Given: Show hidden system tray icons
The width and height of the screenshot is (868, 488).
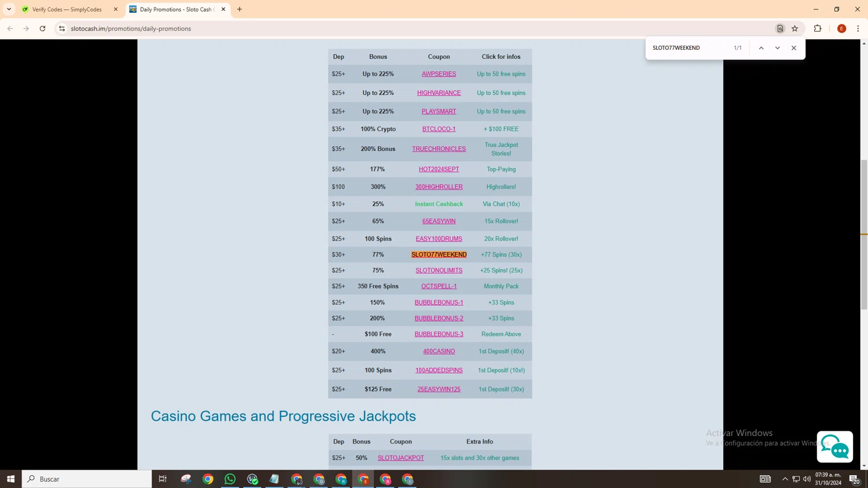Looking at the screenshot, I should (785, 479).
